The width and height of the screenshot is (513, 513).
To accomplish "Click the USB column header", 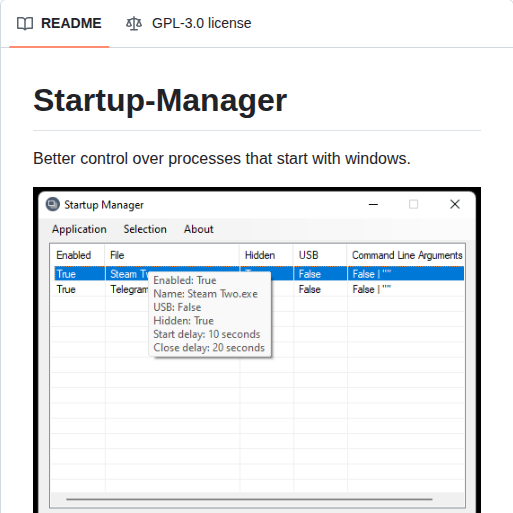I will pyautogui.click(x=320, y=255).
